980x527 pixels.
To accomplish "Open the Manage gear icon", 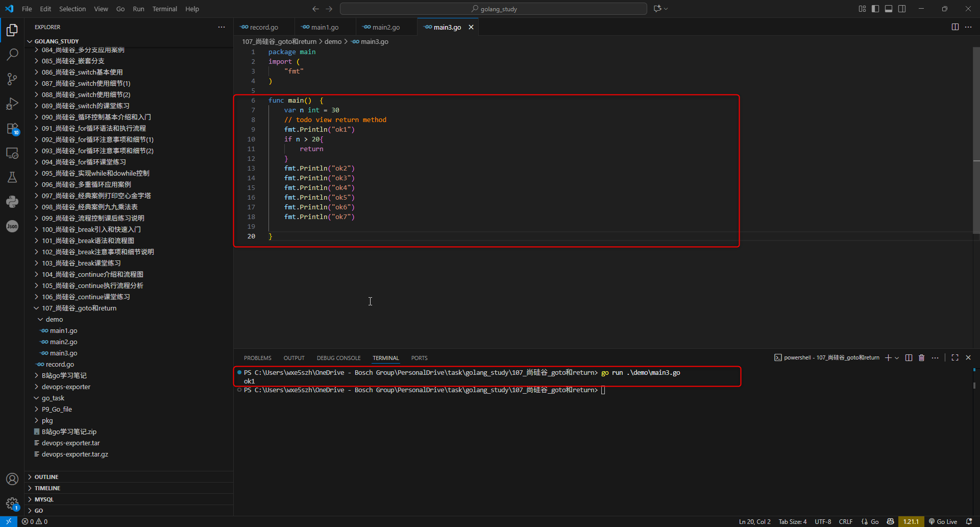I will (x=12, y=504).
